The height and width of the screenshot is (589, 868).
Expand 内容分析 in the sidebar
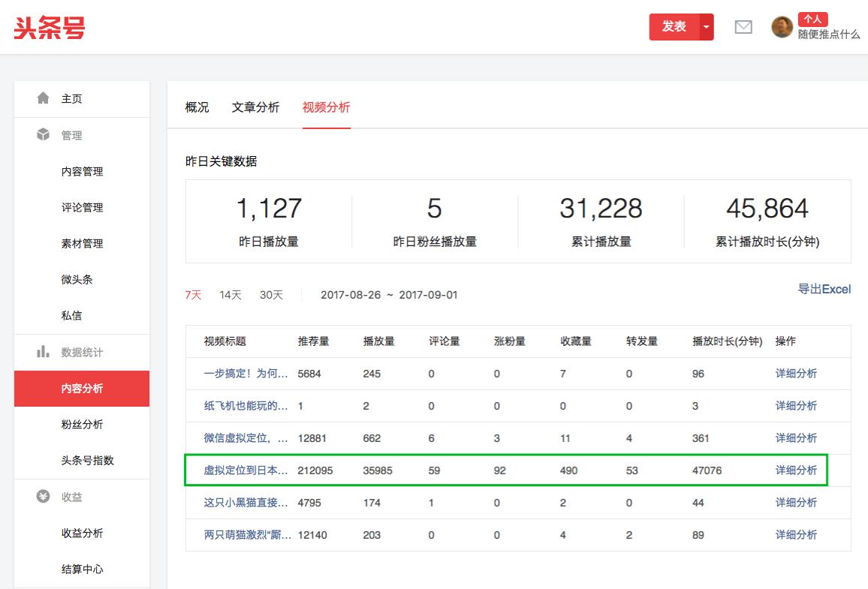81,389
